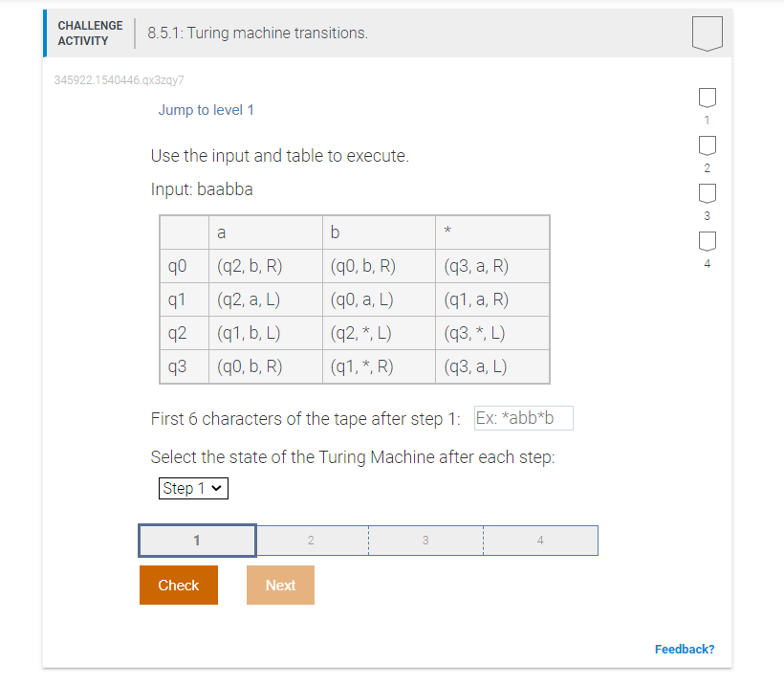Screen dimensions: 784x686
Task: Click the tape answer input field
Action: (523, 418)
